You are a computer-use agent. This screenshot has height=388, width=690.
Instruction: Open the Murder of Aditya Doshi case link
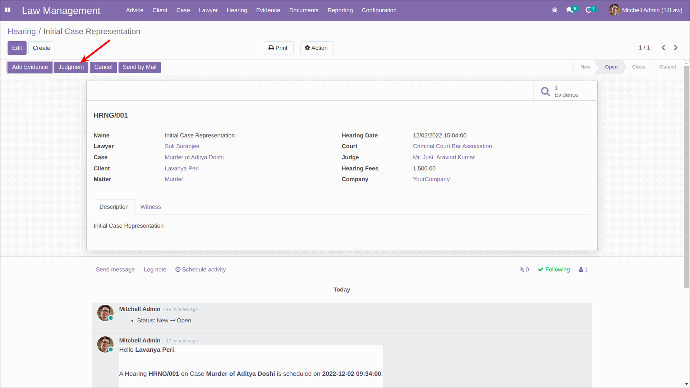pos(194,157)
